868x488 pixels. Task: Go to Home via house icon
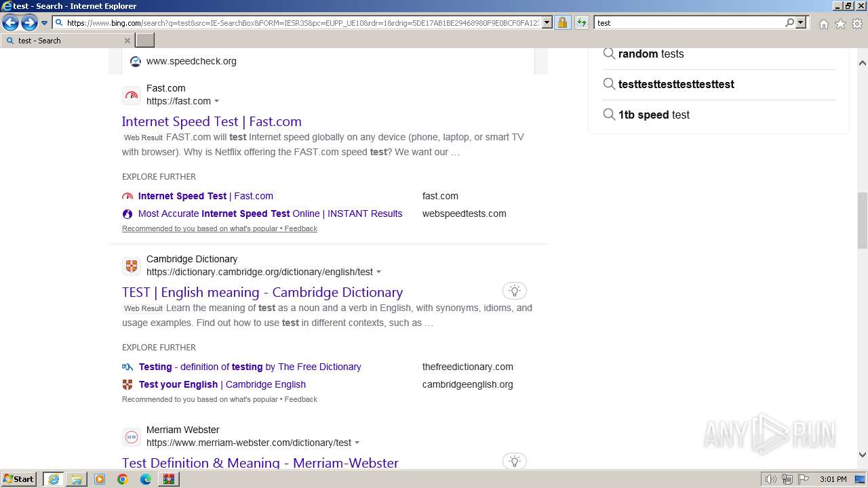(x=823, y=24)
